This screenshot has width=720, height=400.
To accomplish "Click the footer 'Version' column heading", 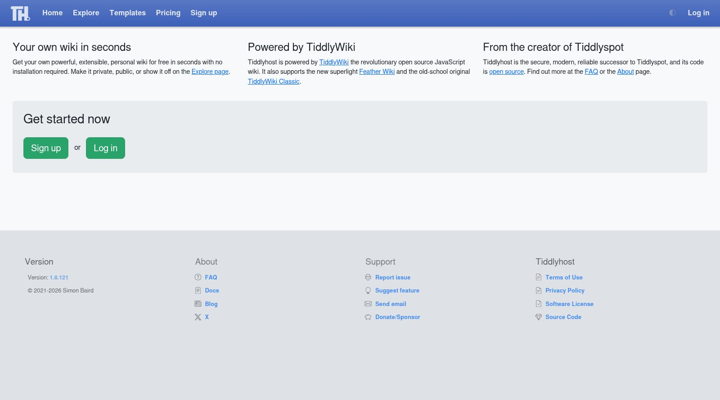I will click(39, 262).
